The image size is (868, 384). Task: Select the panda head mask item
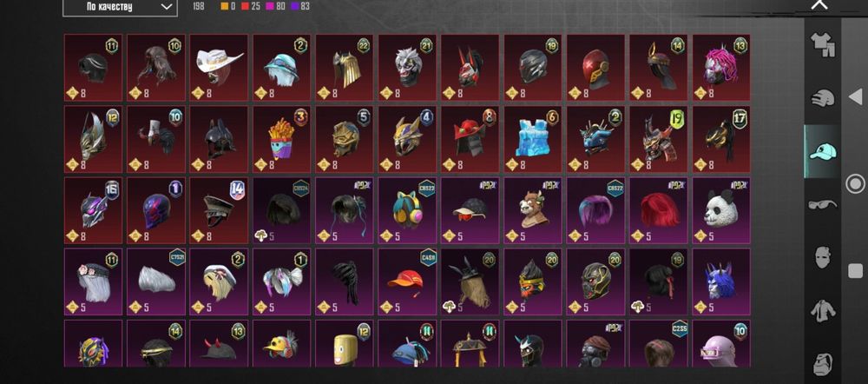click(720, 210)
